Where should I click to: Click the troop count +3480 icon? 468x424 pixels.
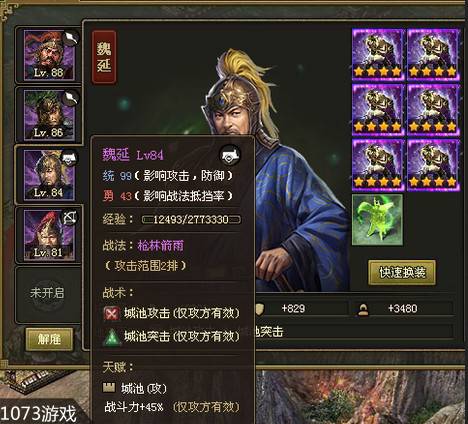coord(363,309)
